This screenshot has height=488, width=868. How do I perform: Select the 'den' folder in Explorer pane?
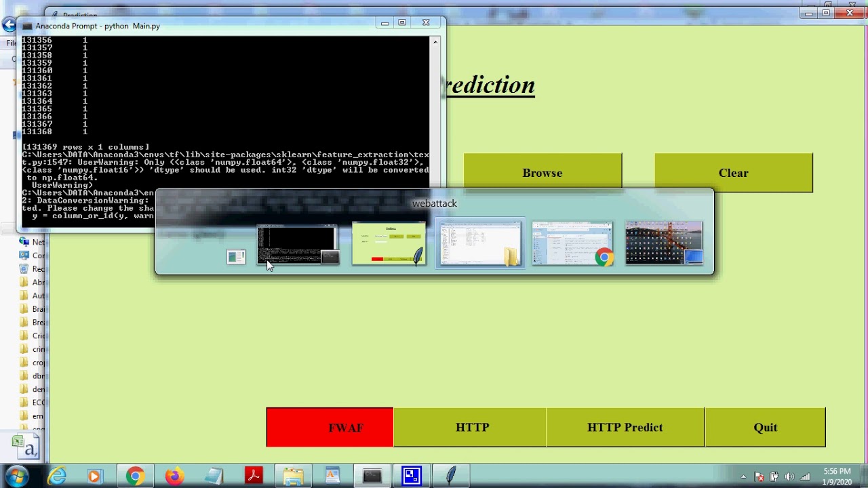coord(32,390)
